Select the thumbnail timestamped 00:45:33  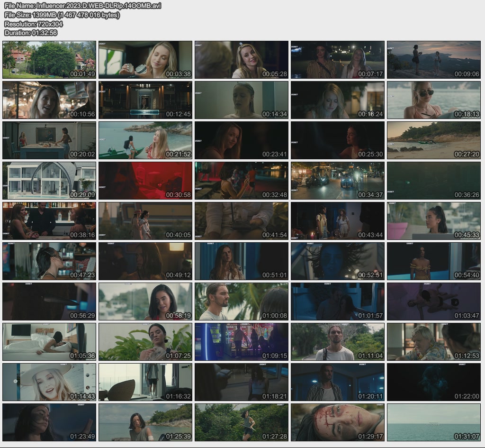coord(433,221)
